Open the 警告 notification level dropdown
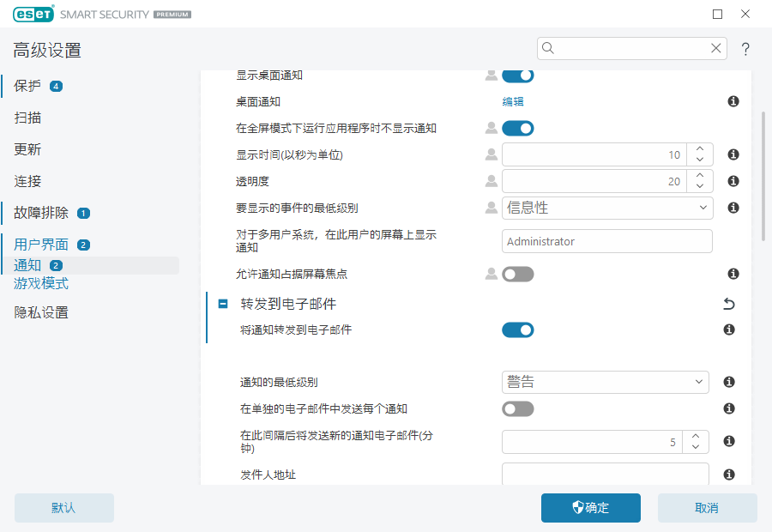Screen dimensions: 772x532 pos(606,382)
